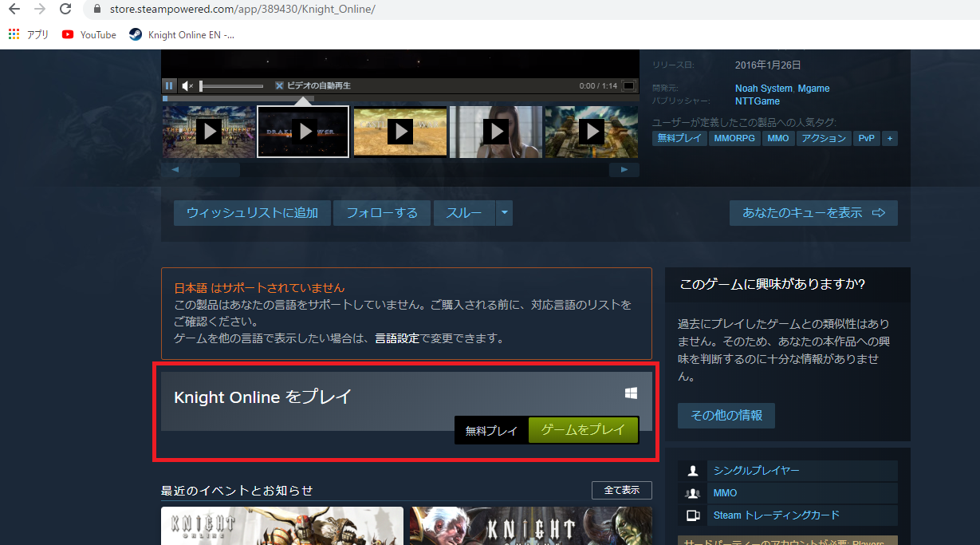Click the trading cards icon
Image resolution: width=980 pixels, height=545 pixels.
pyautogui.click(x=693, y=515)
